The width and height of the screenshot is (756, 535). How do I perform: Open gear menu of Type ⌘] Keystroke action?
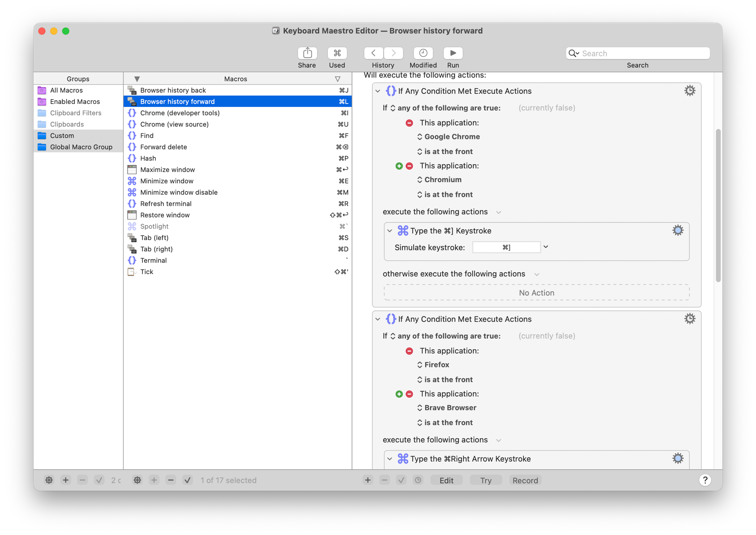678,231
